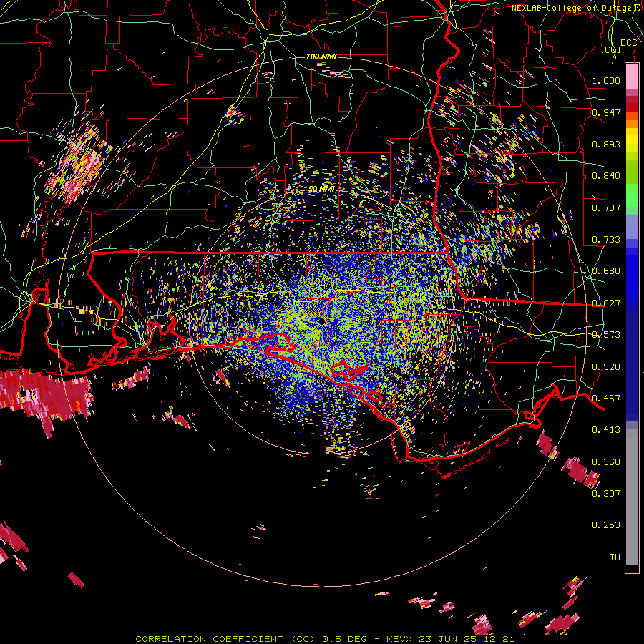
Task: Select the 0.413 scale value
Action: click(x=606, y=429)
